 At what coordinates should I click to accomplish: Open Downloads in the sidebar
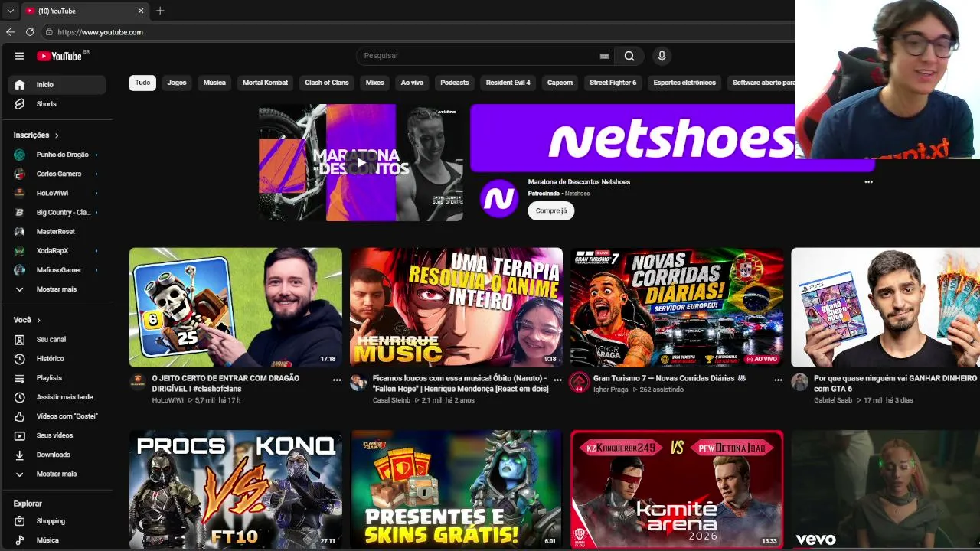coord(57,455)
